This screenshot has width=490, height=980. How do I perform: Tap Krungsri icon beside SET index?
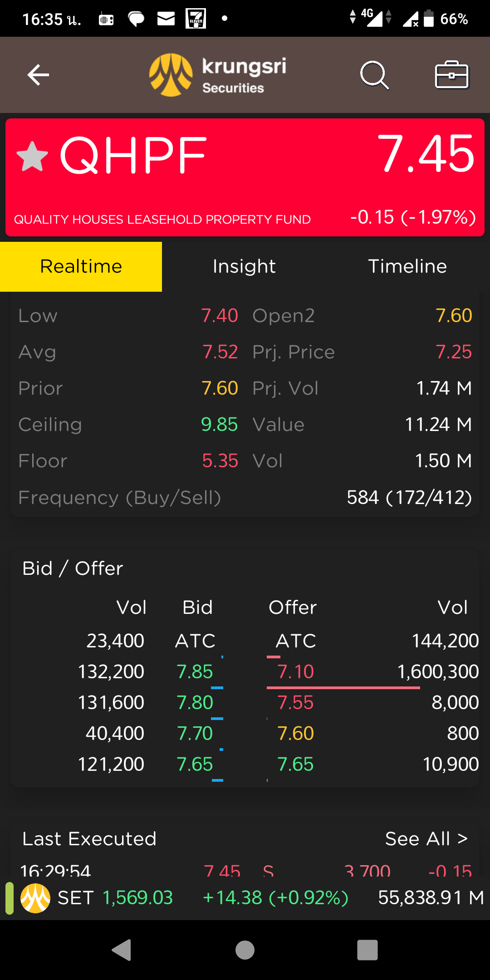pyautogui.click(x=35, y=898)
